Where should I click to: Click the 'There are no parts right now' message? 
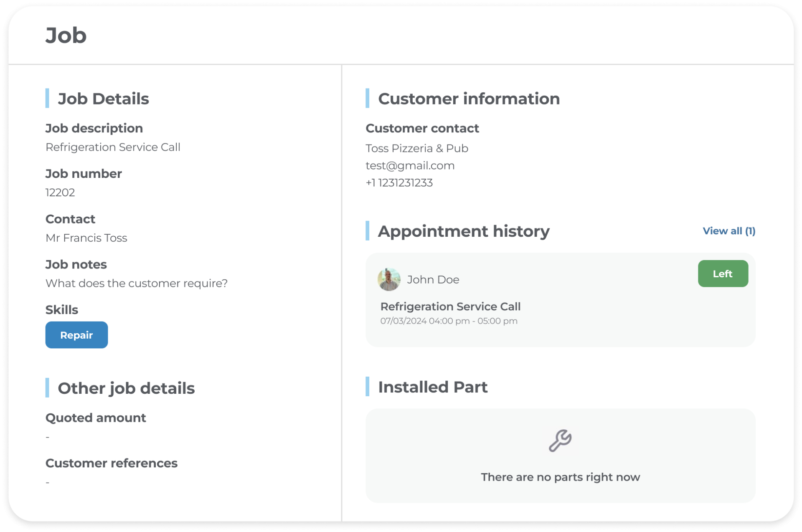pyautogui.click(x=560, y=477)
